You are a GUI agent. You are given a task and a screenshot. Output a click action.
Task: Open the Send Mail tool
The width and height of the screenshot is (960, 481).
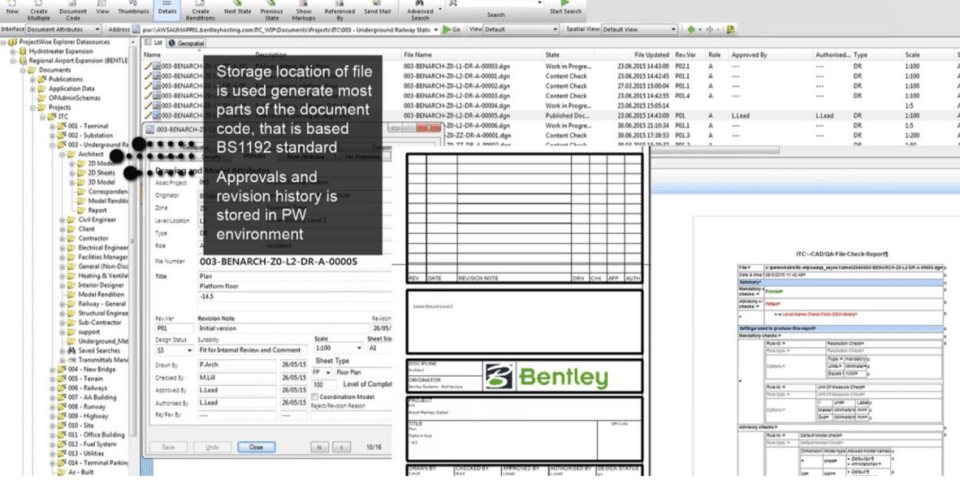pyautogui.click(x=378, y=8)
